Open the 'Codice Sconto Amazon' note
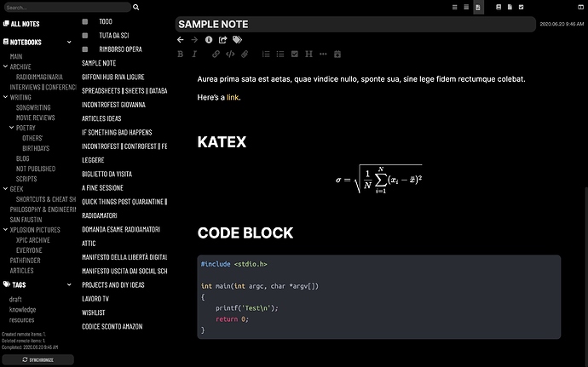Viewport: 588px width, 367px height. (x=112, y=326)
